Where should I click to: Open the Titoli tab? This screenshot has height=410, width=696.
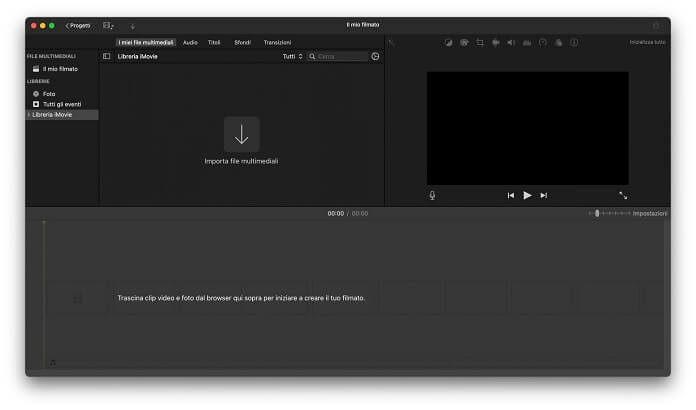(x=214, y=43)
